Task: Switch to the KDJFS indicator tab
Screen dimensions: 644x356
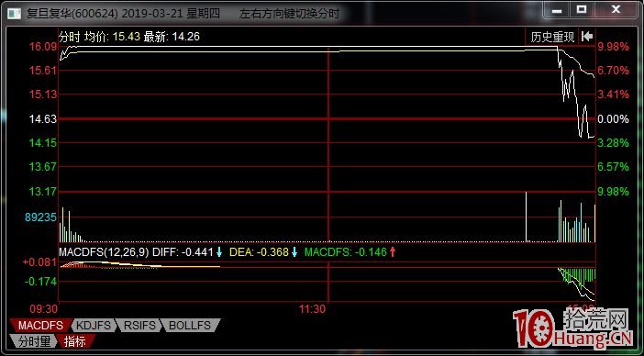Action: 94,326
